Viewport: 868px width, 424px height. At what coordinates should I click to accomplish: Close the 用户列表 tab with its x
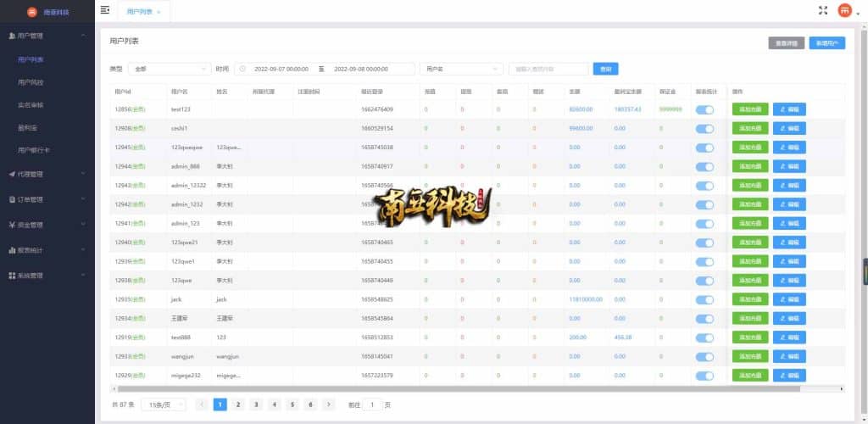click(159, 12)
